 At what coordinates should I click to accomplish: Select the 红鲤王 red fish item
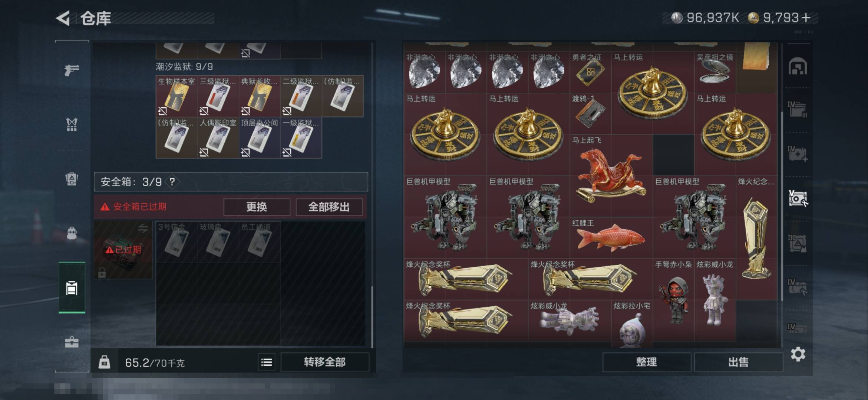[611, 237]
